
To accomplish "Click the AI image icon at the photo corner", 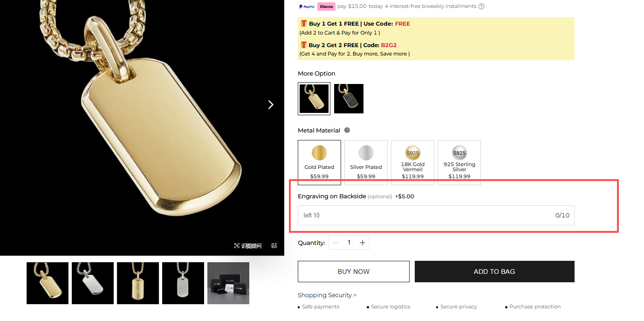I will [x=274, y=246].
